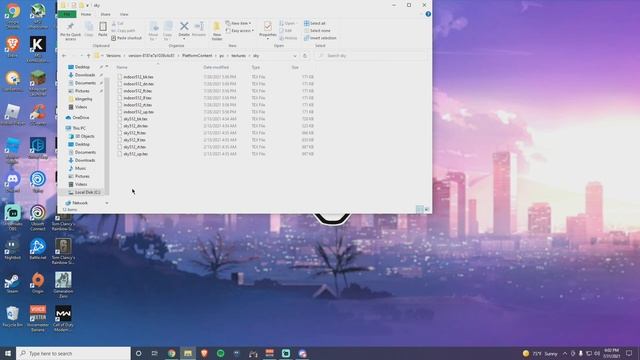Click Invert selection in ribbon
640x360 pixels.
320,38
